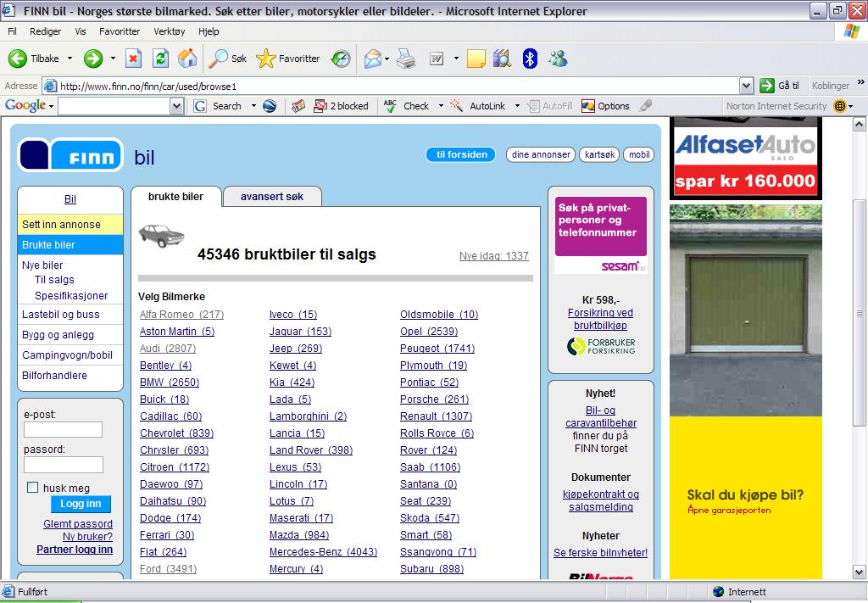Open the BMW (2650) link
The height and width of the screenshot is (603, 868).
pos(170,382)
